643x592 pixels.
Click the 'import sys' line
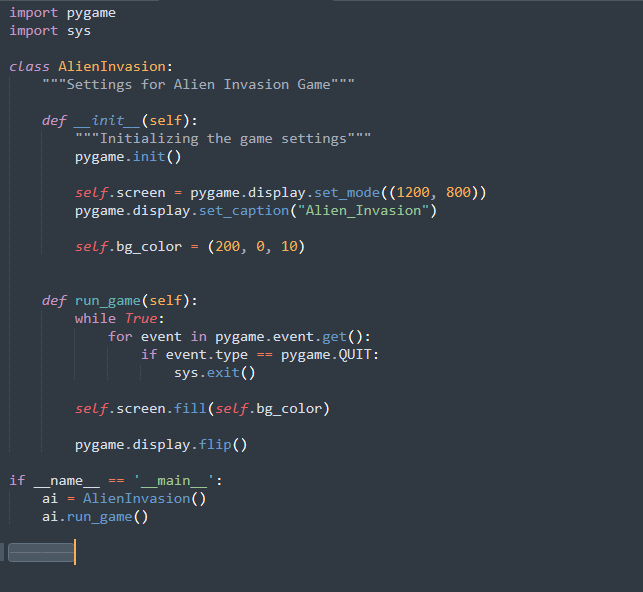(x=50, y=31)
